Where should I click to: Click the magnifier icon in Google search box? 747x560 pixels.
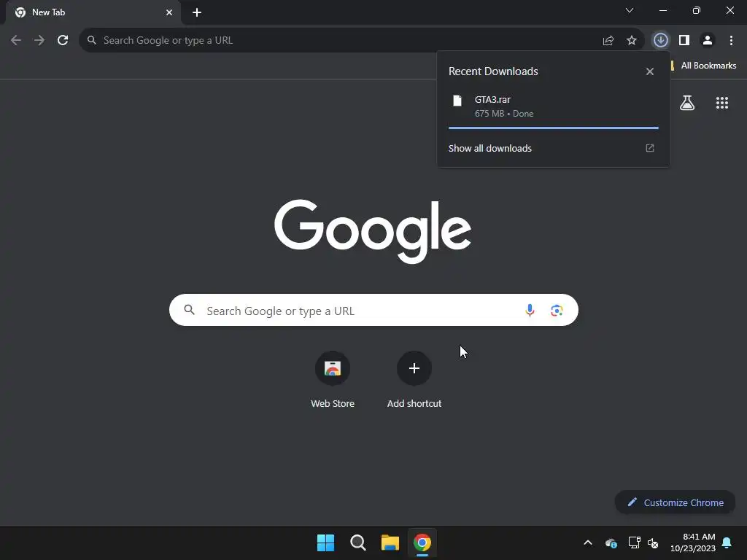(x=190, y=310)
